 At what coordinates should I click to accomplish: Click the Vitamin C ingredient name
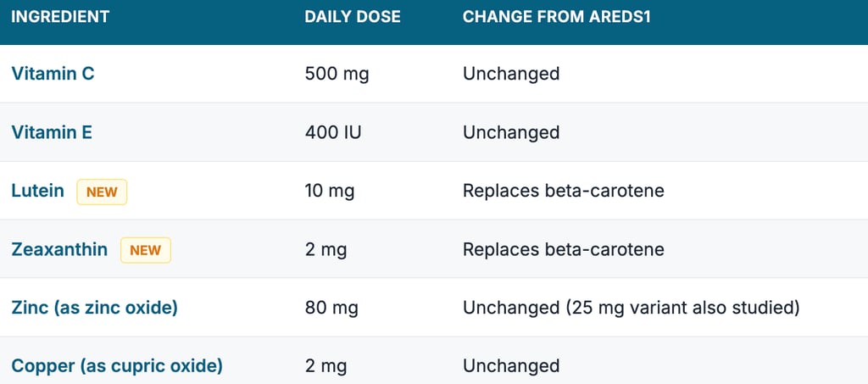(x=53, y=74)
